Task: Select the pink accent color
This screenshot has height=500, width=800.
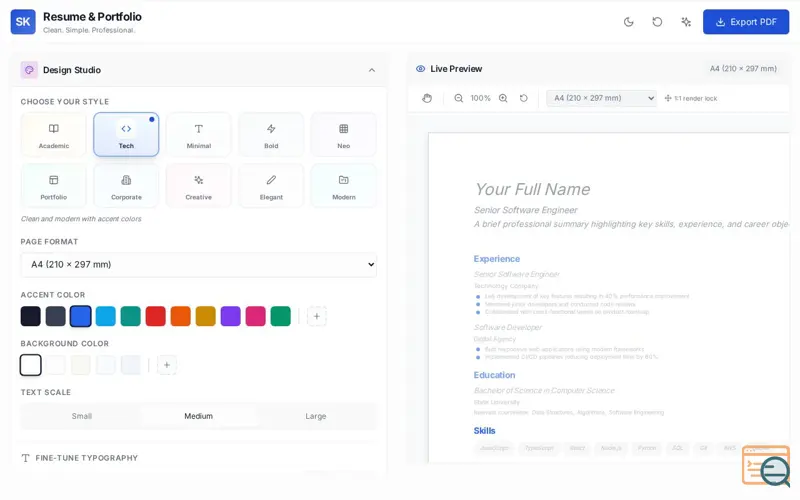Action: [256, 316]
